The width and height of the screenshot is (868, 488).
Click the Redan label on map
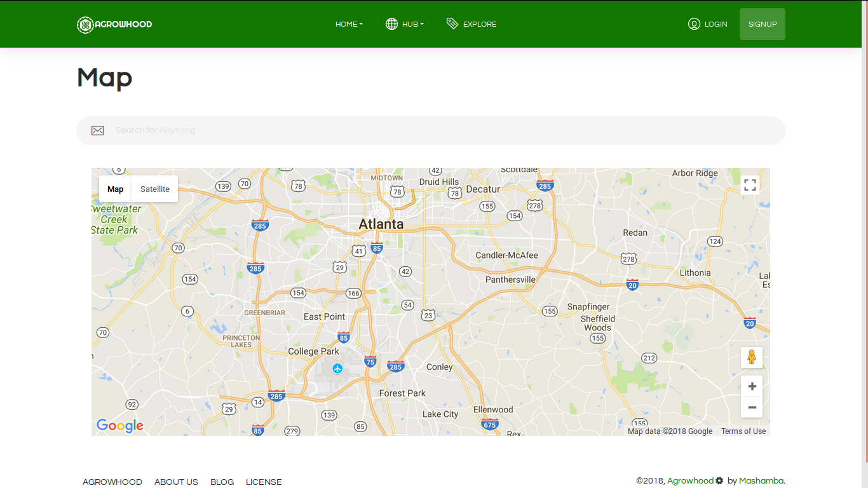(x=635, y=233)
